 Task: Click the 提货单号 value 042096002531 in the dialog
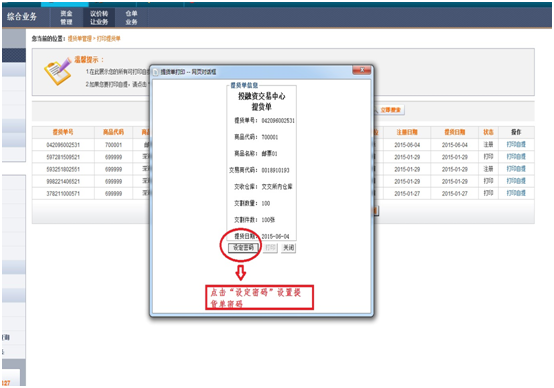click(x=278, y=121)
